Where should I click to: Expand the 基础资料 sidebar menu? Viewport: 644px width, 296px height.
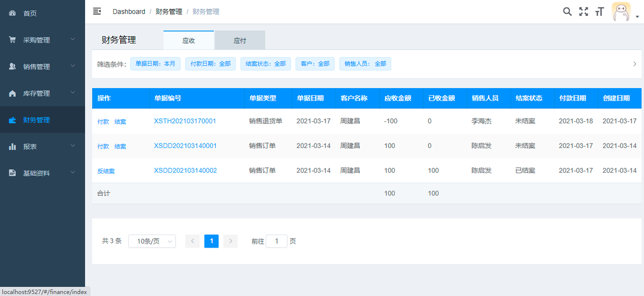pyautogui.click(x=42, y=173)
